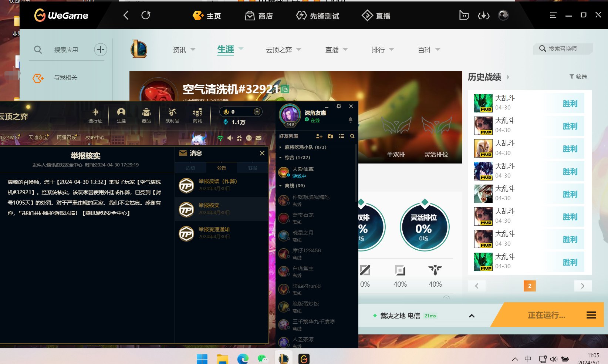Expand the 裁决之地 电信 server selector
Image resolution: width=608 pixels, height=364 pixels.
click(x=472, y=316)
